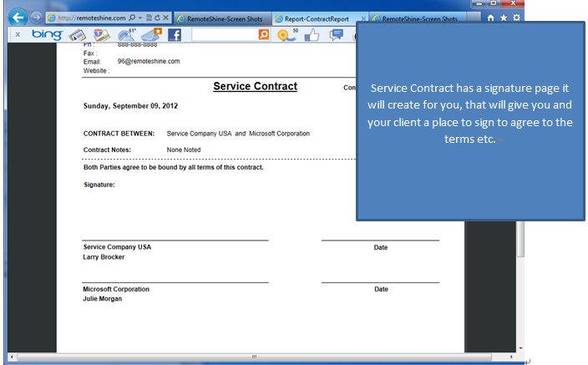Click the Bing logo on toolbar
This screenshot has height=365, width=588.
coord(47,34)
